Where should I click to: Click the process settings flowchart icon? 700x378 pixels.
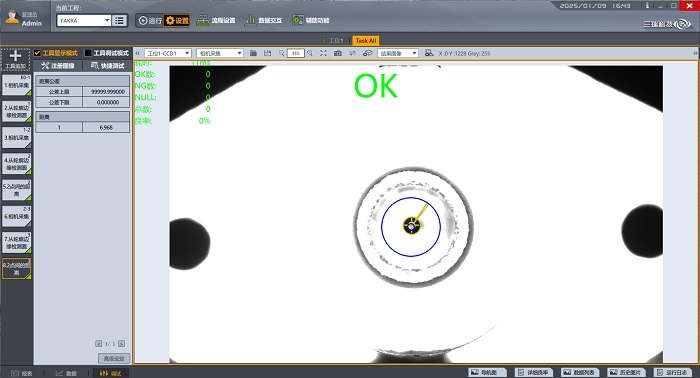203,20
